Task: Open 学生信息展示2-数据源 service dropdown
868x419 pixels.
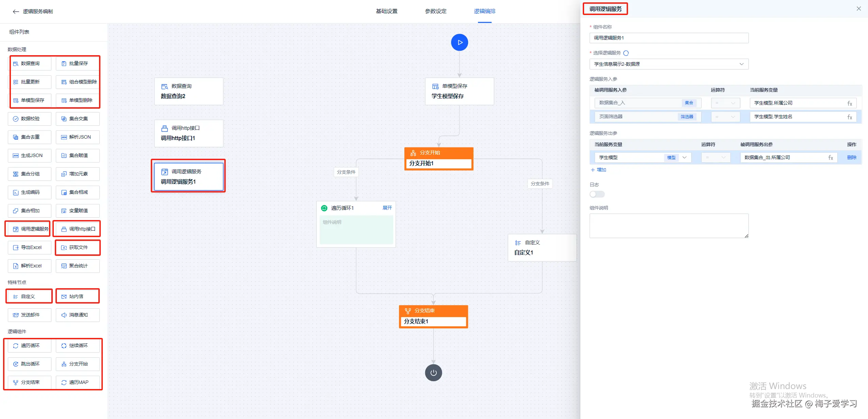Action: pyautogui.click(x=669, y=64)
